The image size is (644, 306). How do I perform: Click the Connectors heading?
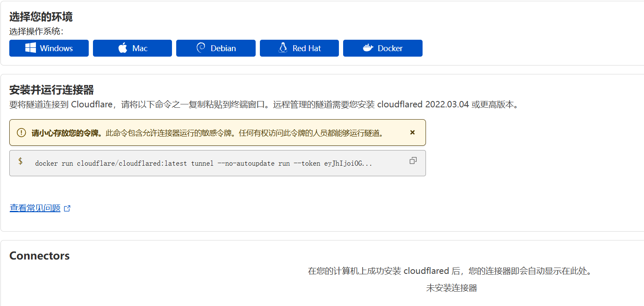click(39, 256)
